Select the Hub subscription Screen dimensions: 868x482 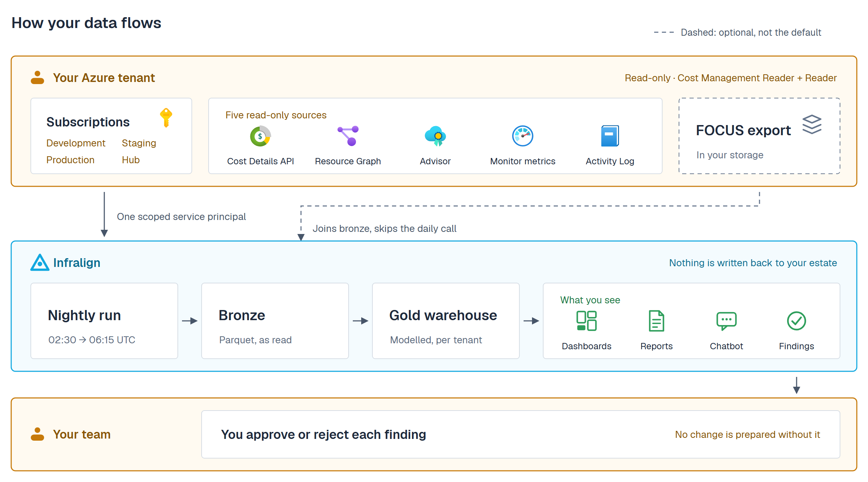pyautogui.click(x=131, y=160)
